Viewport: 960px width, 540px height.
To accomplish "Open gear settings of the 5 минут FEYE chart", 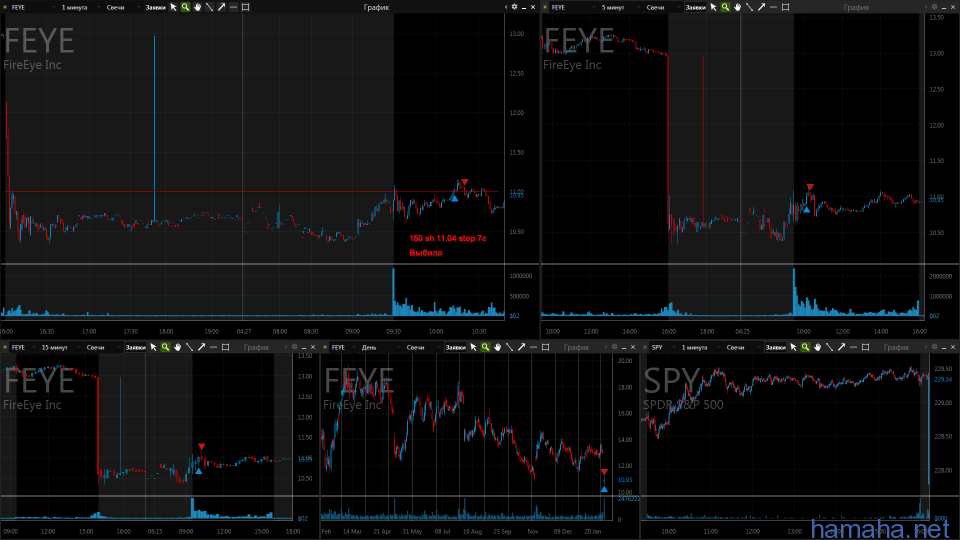I will point(934,7).
